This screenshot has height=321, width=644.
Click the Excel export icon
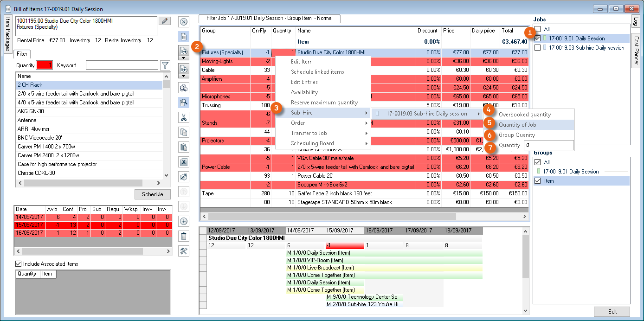point(183,162)
